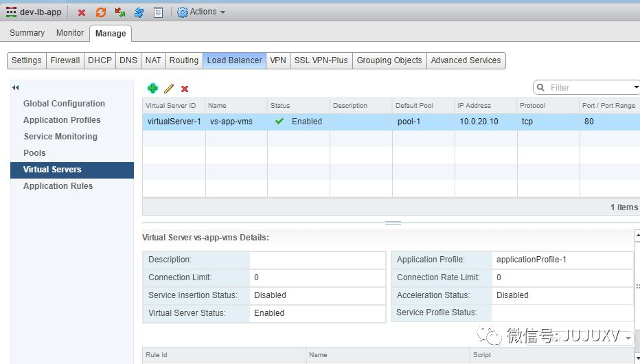Click the notepad tech support log icon

pos(159,12)
